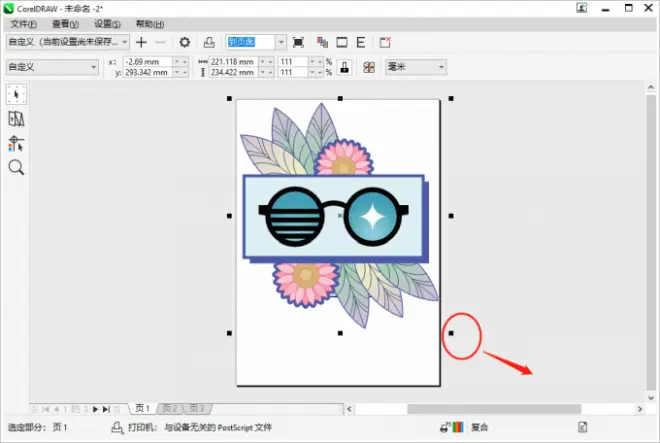This screenshot has height=443, width=660.
Task: Select the Marks Placement tool
Action: click(16, 143)
